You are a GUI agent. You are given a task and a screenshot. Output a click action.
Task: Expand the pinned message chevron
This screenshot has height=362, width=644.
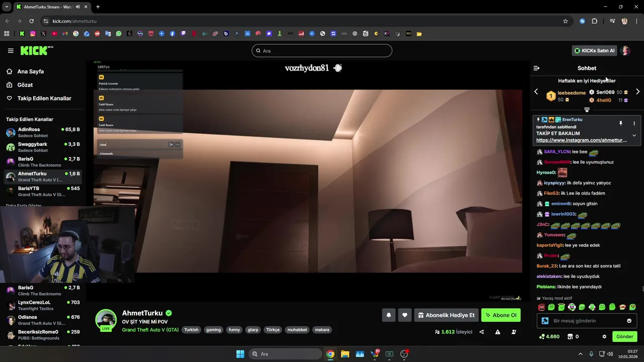coord(634,135)
